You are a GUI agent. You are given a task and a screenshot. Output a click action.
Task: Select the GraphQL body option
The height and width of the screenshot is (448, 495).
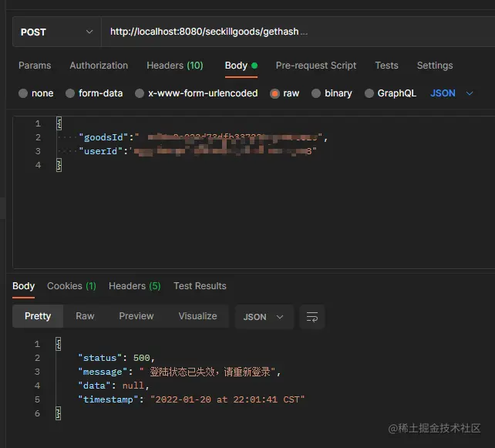[390, 93]
